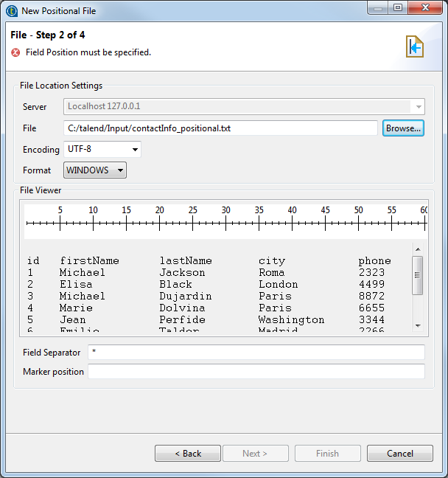Click 'Jean' in the file viewer
The image size is (448, 478).
pos(73,320)
